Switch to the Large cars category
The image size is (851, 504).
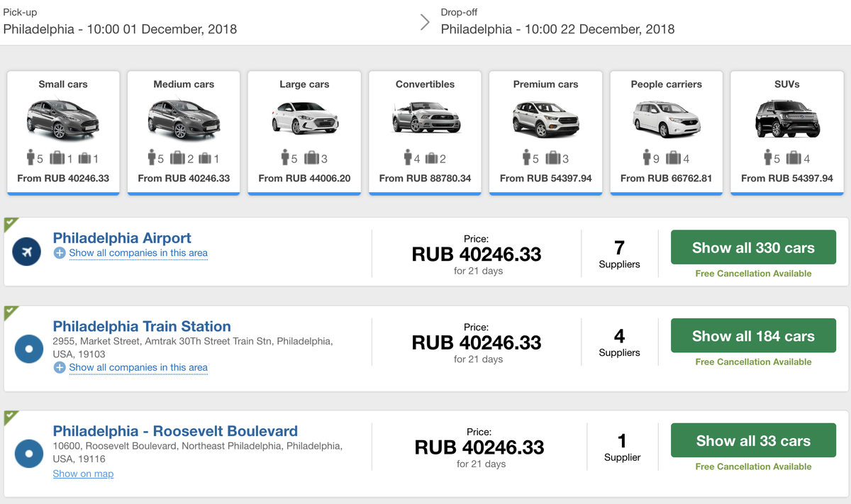(x=304, y=133)
